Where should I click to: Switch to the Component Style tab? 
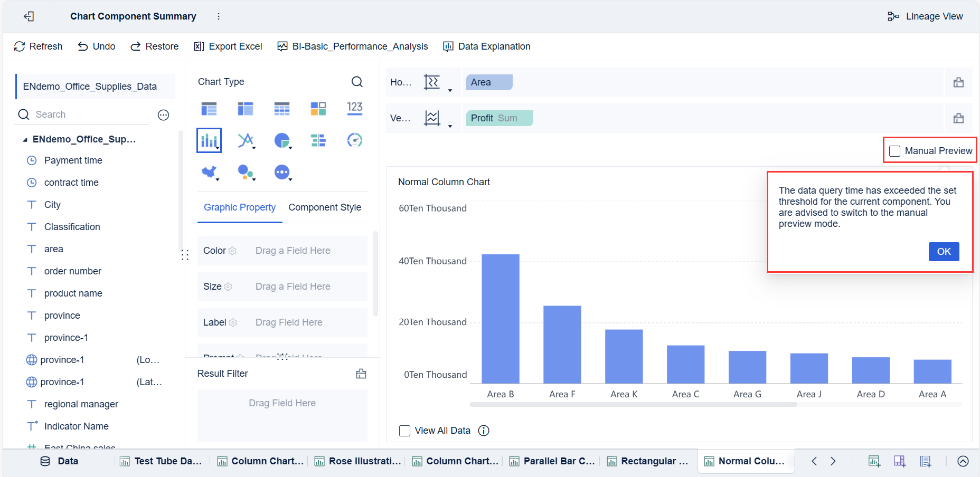(x=325, y=207)
